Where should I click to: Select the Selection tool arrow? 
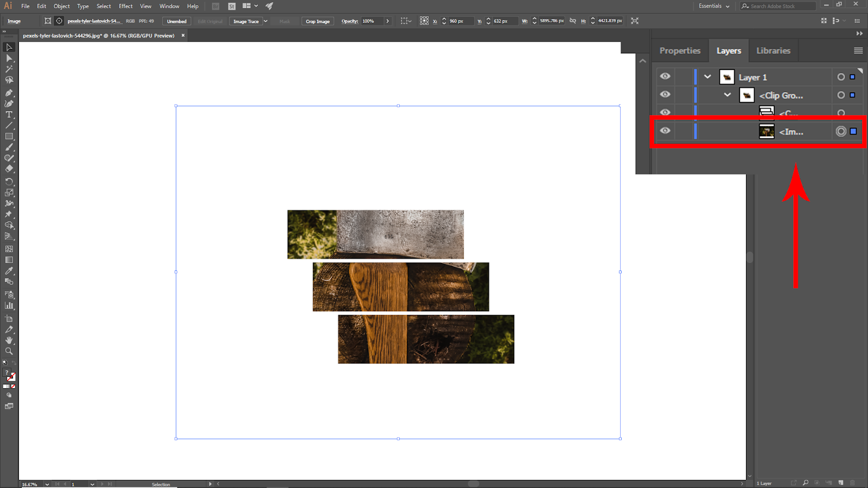pyautogui.click(x=9, y=47)
